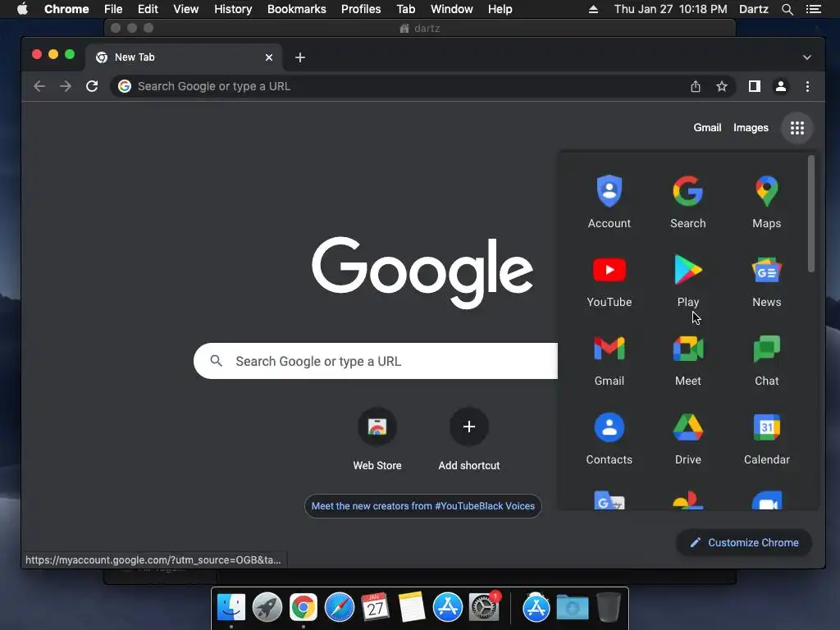Image resolution: width=840 pixels, height=630 pixels.
Task: Open the History menu
Action: [x=232, y=9]
